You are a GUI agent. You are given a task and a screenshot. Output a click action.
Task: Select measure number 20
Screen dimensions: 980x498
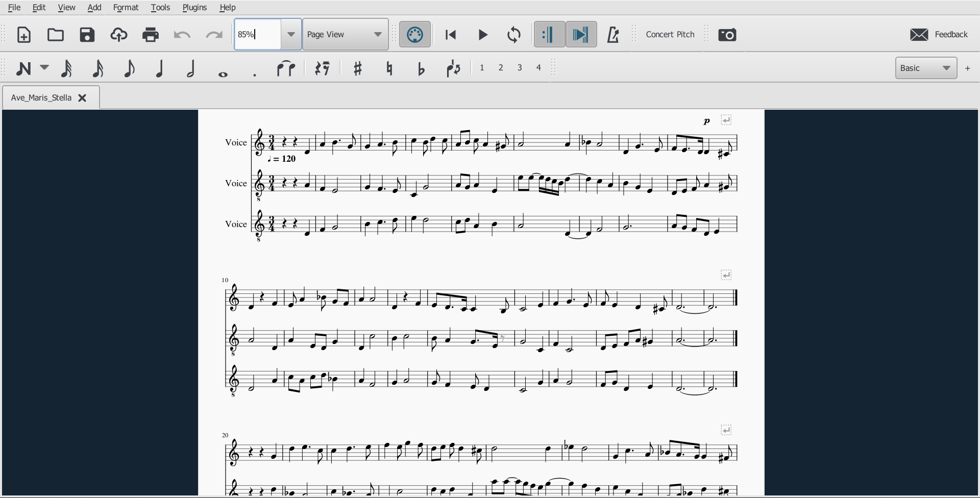tap(225, 435)
